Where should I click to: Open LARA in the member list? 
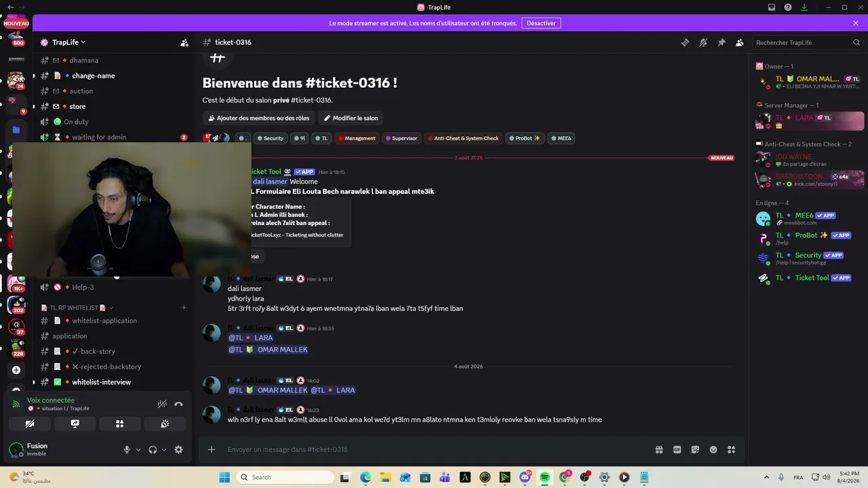coord(810,121)
